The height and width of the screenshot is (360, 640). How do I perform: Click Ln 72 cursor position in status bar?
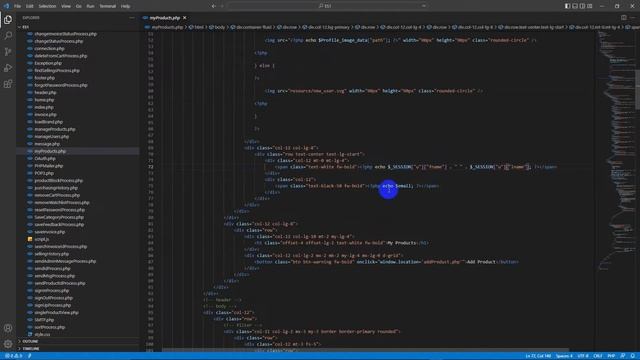pyautogui.click(x=538, y=356)
